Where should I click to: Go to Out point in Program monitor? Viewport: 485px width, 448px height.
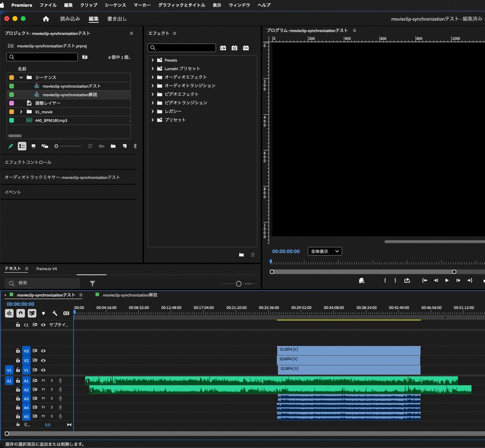click(470, 280)
